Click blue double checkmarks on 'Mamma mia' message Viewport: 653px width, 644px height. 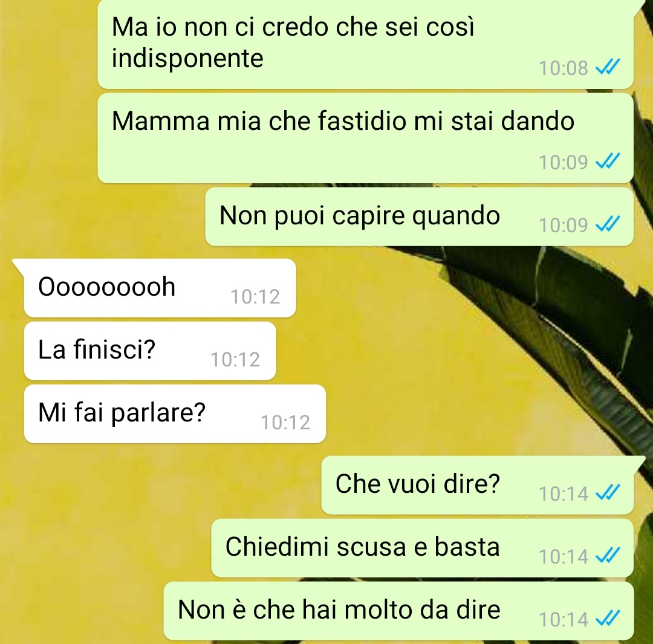tap(608, 161)
